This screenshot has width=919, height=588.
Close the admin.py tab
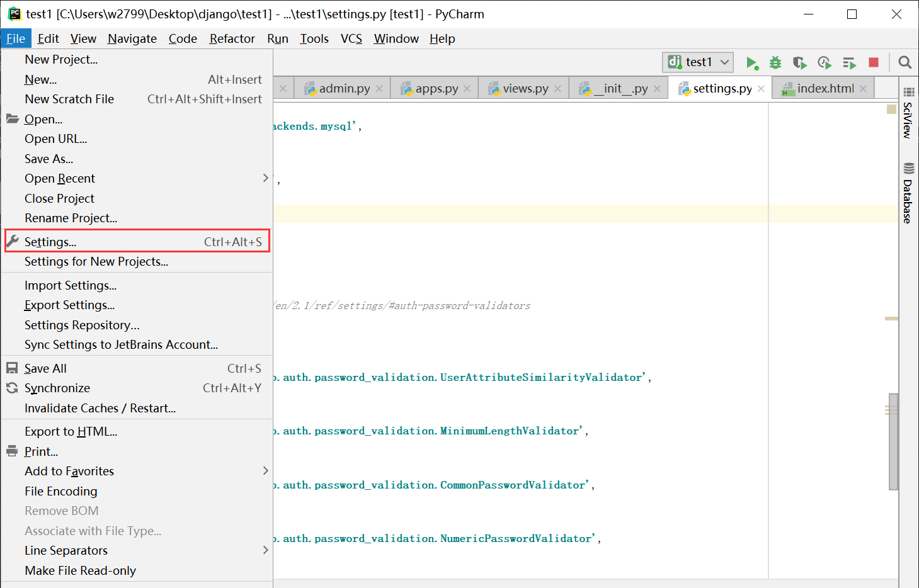click(379, 89)
